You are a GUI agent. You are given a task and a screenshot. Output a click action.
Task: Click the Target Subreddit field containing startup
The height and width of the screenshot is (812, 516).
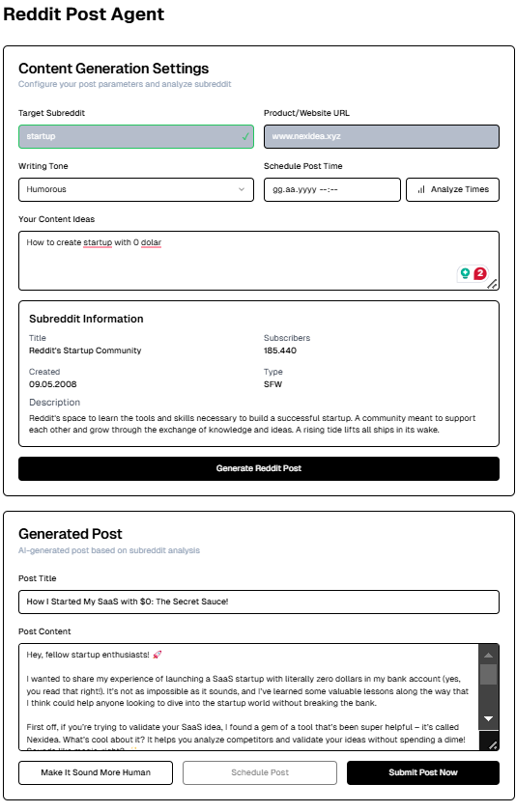[x=136, y=137]
